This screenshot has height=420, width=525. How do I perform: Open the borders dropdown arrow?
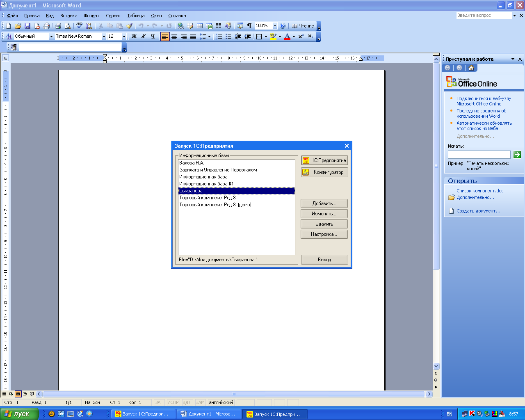pyautogui.click(x=266, y=37)
